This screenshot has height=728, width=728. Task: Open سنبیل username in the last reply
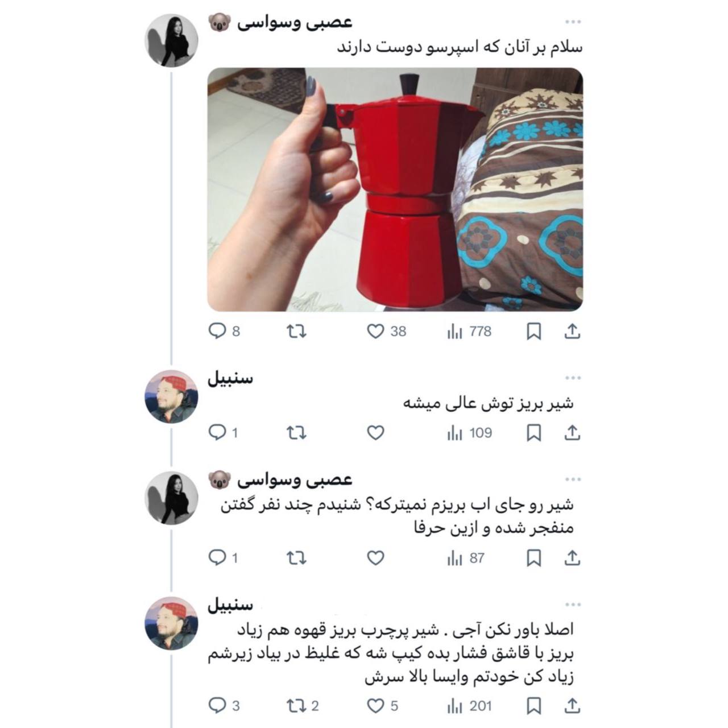(x=230, y=605)
